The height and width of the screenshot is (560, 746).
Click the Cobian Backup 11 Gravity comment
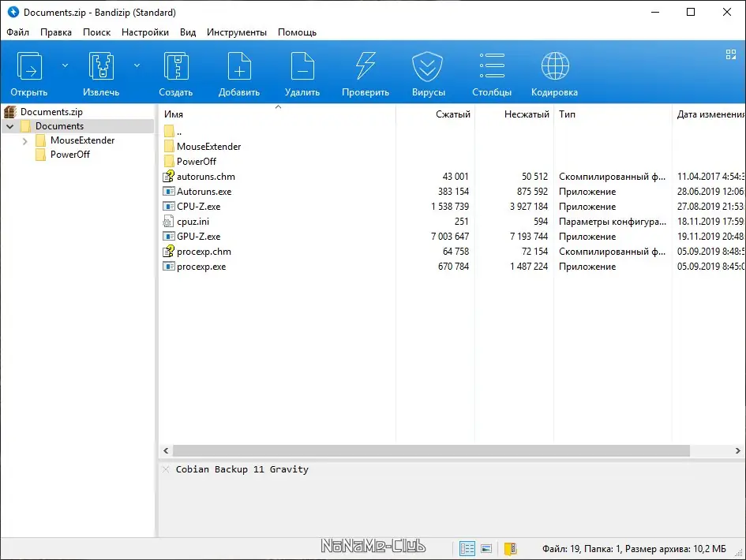click(x=242, y=469)
